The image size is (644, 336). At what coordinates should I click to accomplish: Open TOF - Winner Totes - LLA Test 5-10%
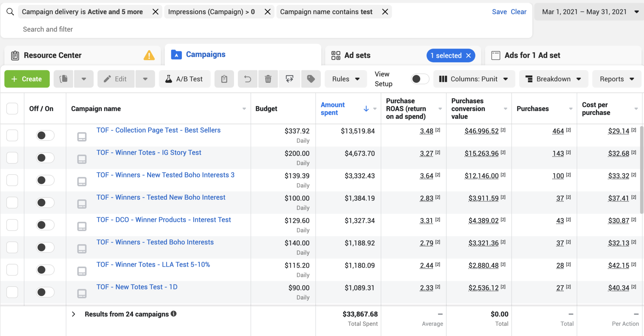(153, 264)
